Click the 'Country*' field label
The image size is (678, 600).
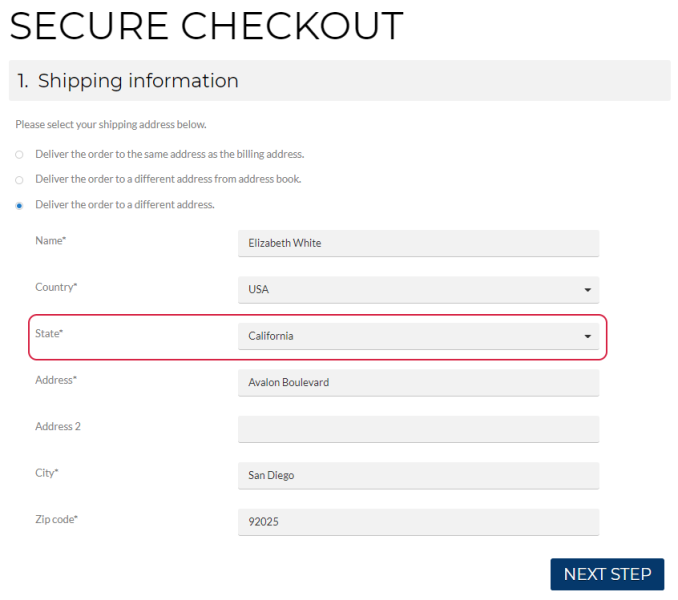coord(56,287)
